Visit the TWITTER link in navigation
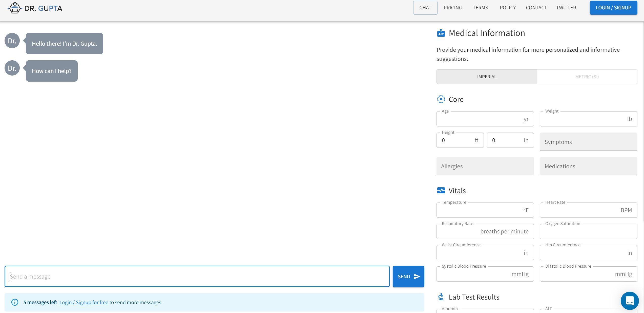This screenshot has width=644, height=313. click(x=566, y=8)
